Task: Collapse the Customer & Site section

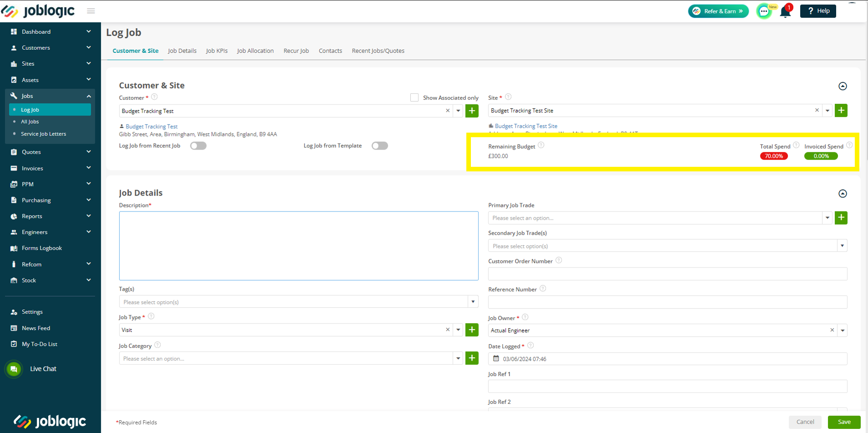Action: 842,86
